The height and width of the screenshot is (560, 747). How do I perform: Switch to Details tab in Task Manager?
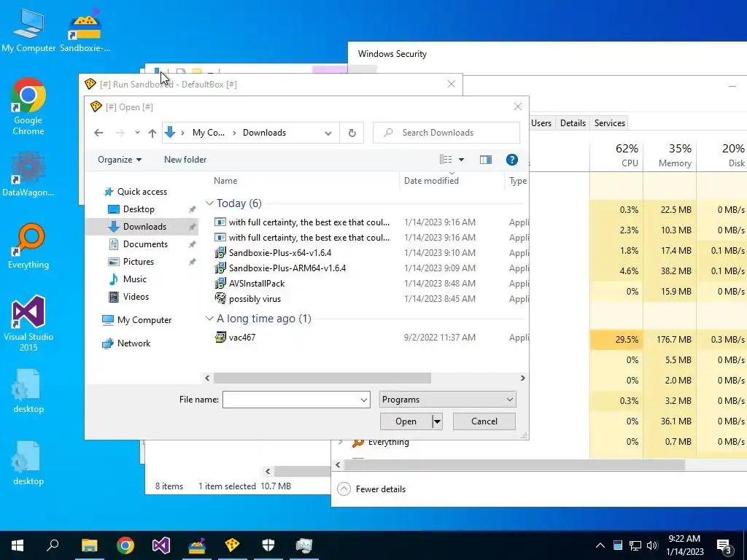coord(573,122)
